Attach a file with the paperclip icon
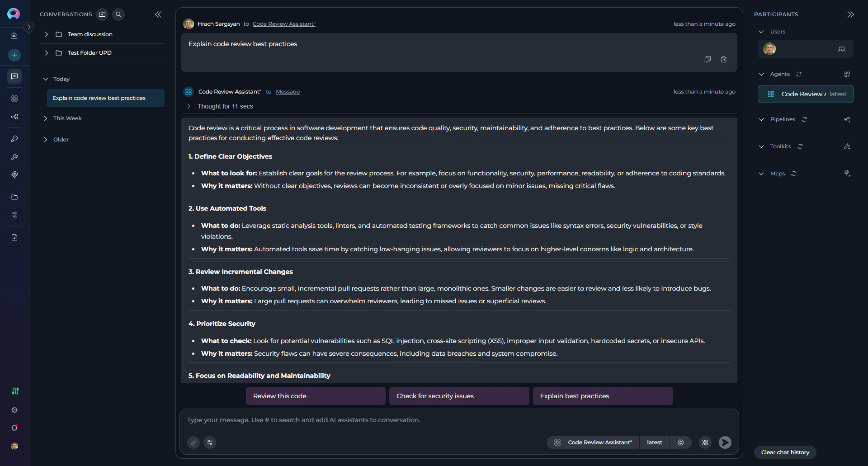The width and height of the screenshot is (868, 466). pyautogui.click(x=193, y=442)
